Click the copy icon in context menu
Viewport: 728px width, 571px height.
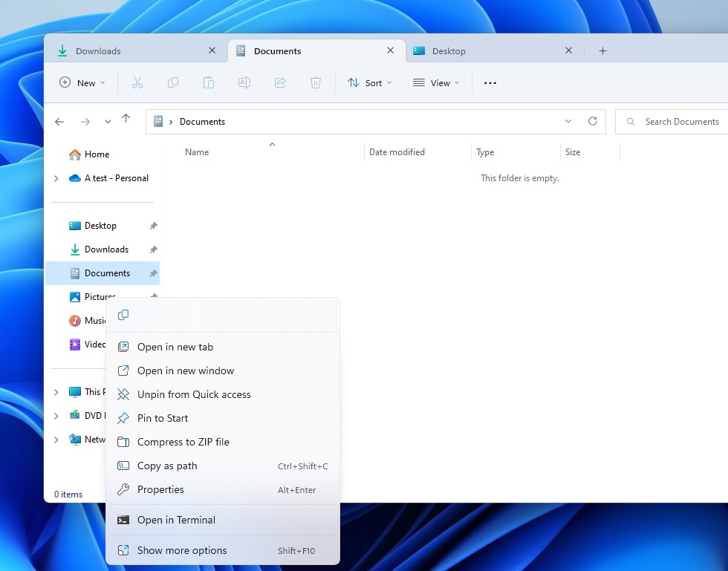point(123,315)
